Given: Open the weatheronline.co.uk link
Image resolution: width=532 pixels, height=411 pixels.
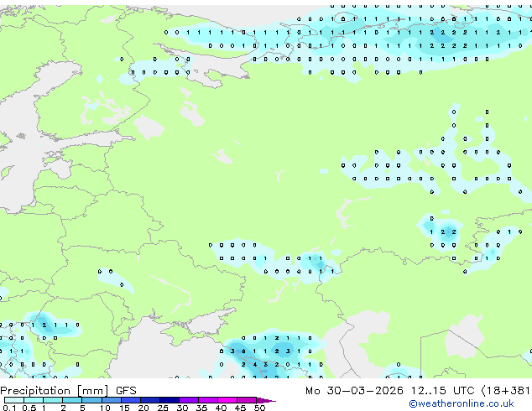Looking at the screenshot, I should coord(462,403).
